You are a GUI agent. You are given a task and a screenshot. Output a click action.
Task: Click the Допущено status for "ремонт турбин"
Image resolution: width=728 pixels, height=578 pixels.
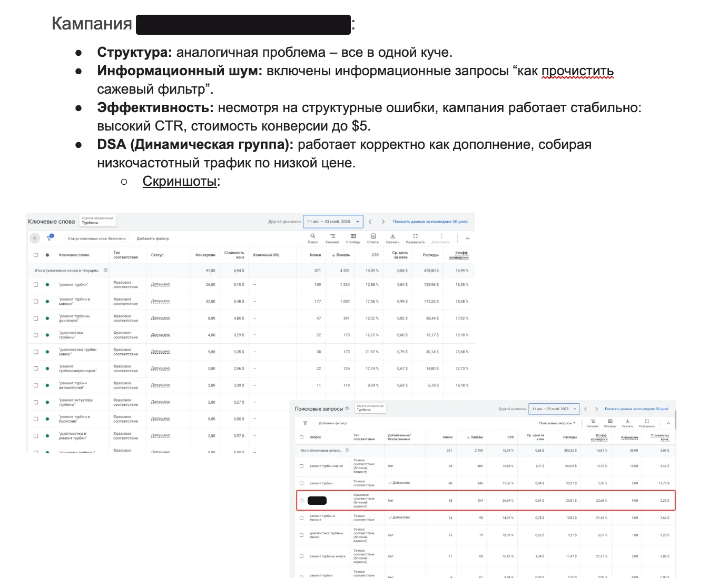[160, 284]
